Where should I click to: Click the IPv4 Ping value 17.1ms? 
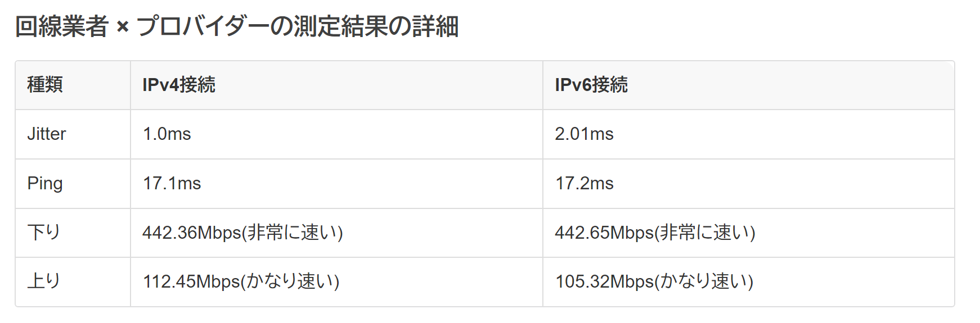[x=172, y=183]
